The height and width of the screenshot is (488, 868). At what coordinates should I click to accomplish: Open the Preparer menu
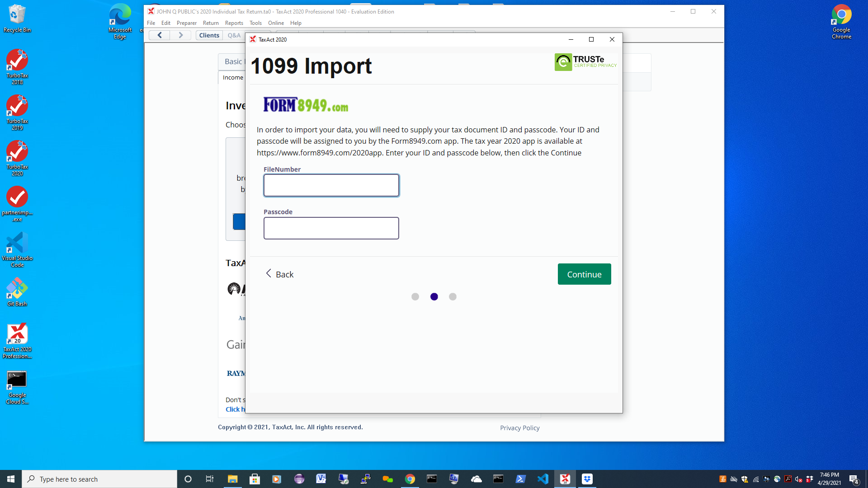187,23
